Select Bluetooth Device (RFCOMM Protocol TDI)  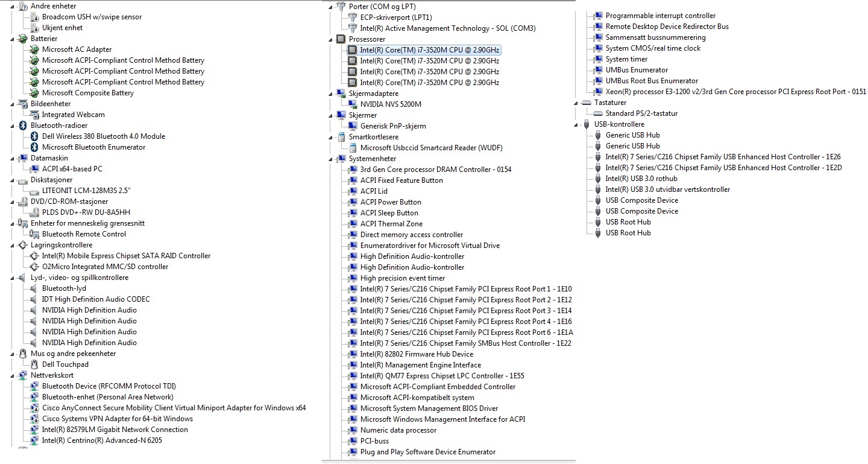click(109, 386)
